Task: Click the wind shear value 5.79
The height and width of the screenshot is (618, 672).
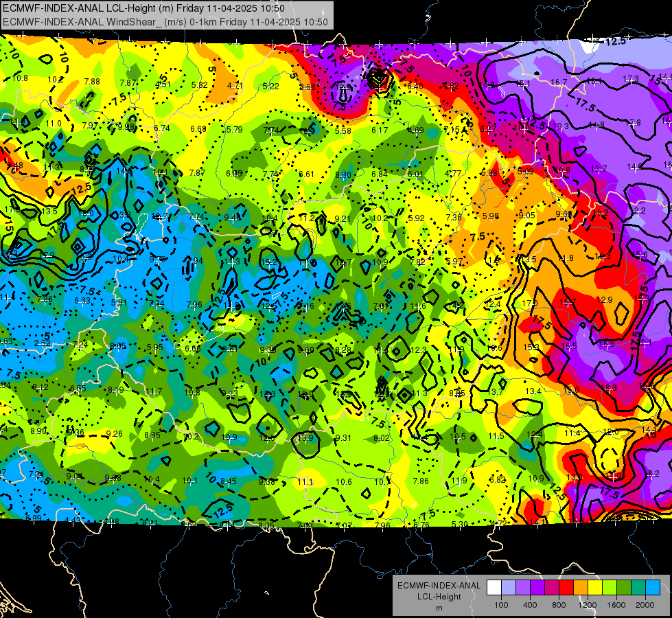Action: click(x=235, y=129)
